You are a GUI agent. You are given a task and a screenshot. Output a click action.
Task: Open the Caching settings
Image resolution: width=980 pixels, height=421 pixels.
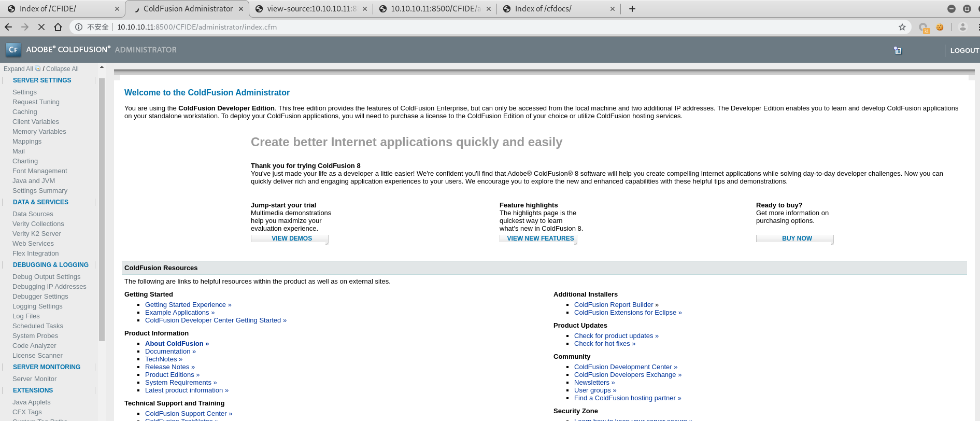24,112
